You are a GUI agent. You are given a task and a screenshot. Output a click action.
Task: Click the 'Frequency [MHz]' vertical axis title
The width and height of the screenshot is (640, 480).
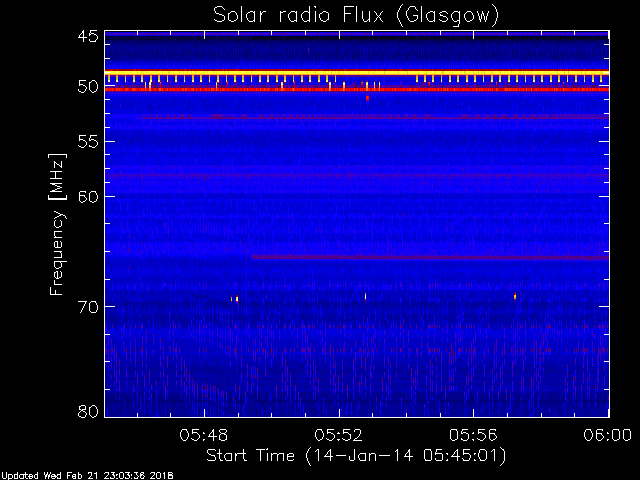[57, 224]
